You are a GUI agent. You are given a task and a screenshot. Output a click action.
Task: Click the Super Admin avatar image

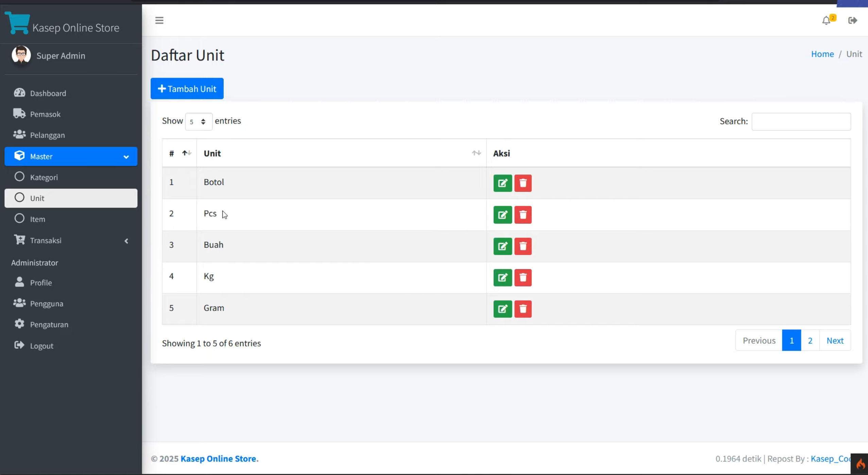[21, 55]
